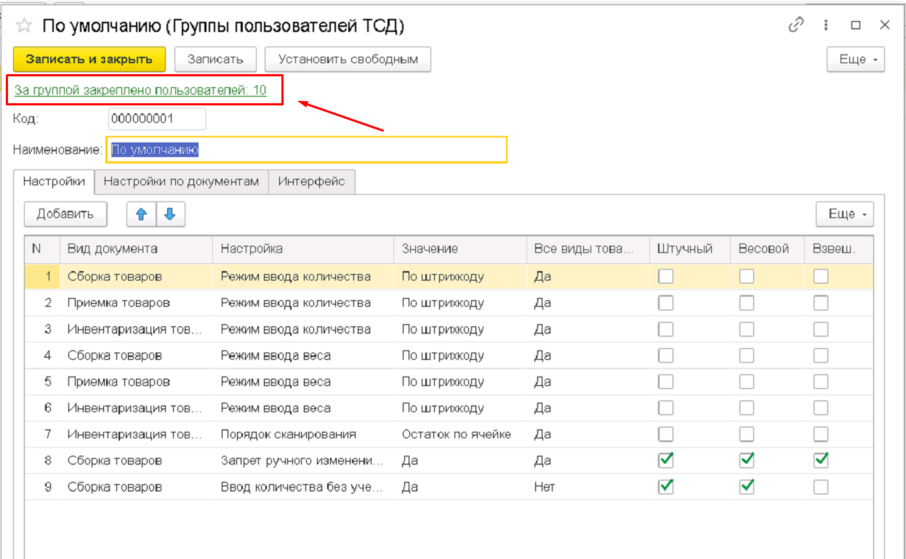Copy link using the chain icon
Image resolution: width=906 pixels, height=559 pixels.
point(797,25)
